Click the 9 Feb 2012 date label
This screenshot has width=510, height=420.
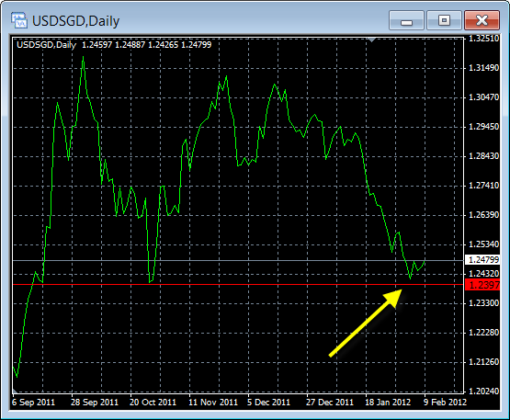coord(445,403)
